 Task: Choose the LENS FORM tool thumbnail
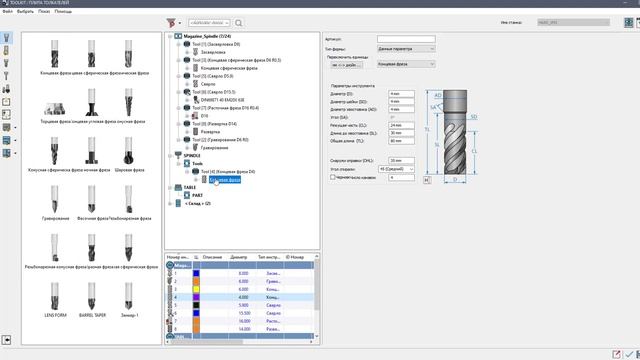coord(54,296)
